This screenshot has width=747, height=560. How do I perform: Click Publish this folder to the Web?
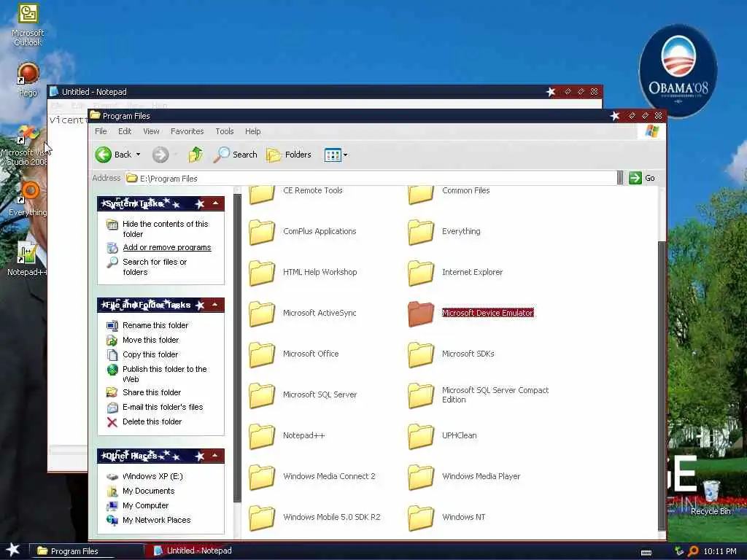tap(165, 374)
